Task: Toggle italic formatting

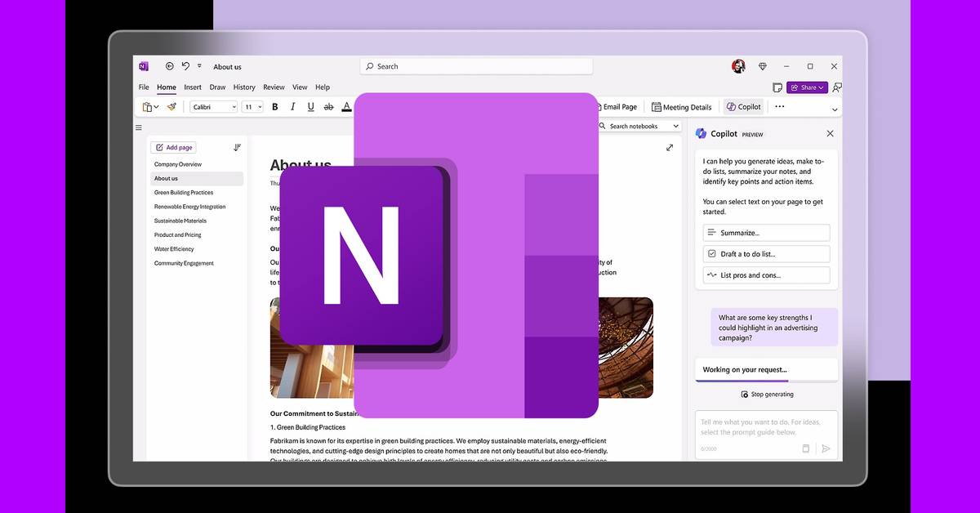Action: tap(292, 107)
